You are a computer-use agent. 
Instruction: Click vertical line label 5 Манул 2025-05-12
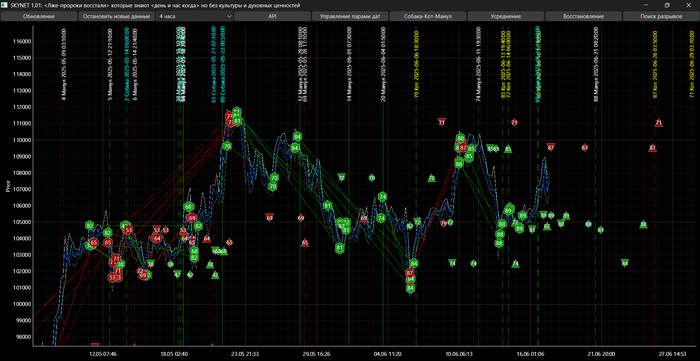110,65
